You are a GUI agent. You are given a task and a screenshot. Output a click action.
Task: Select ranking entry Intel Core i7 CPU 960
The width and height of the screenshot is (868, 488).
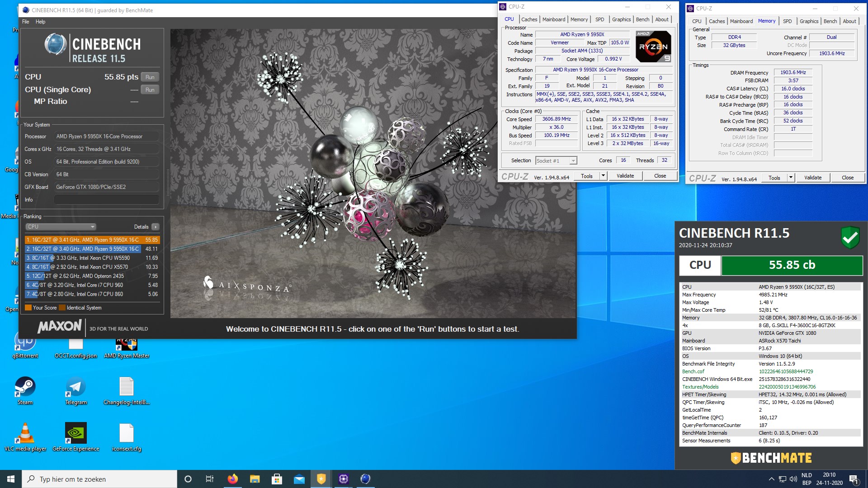(x=92, y=285)
